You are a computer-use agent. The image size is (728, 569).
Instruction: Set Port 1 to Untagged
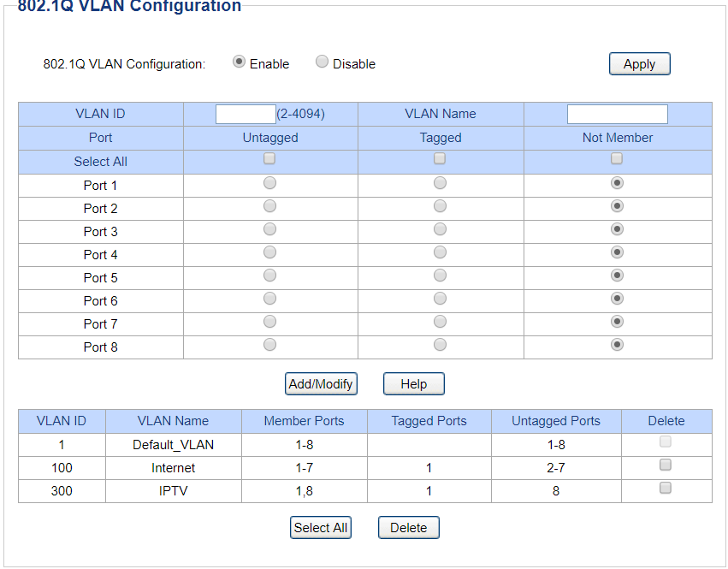(x=269, y=183)
